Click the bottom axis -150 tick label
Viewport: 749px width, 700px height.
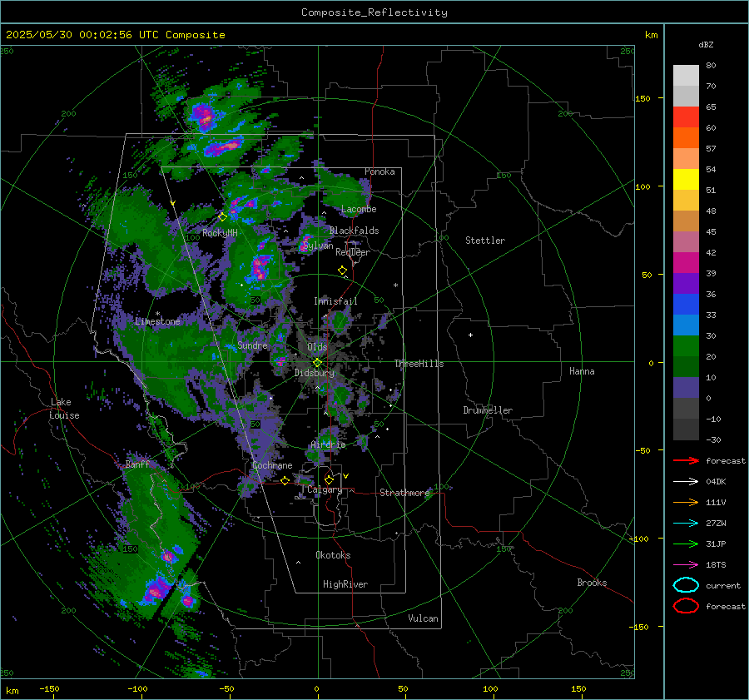tap(49, 688)
